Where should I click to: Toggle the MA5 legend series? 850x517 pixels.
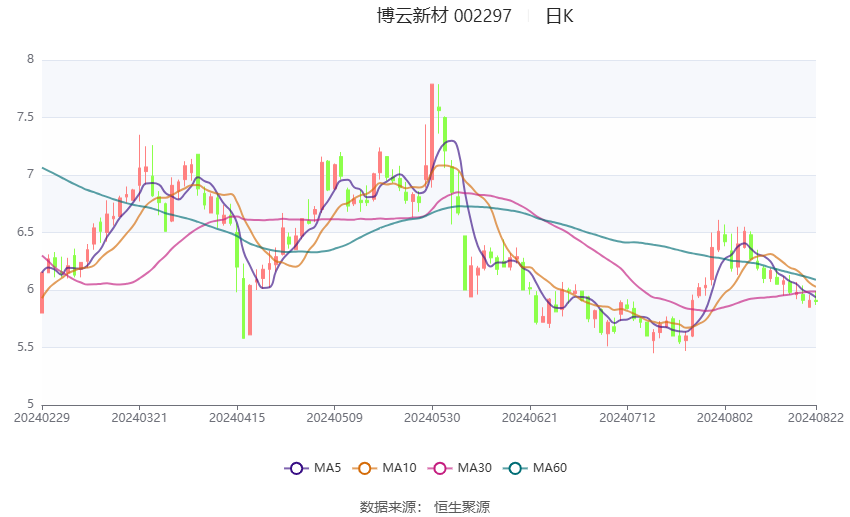(313, 468)
